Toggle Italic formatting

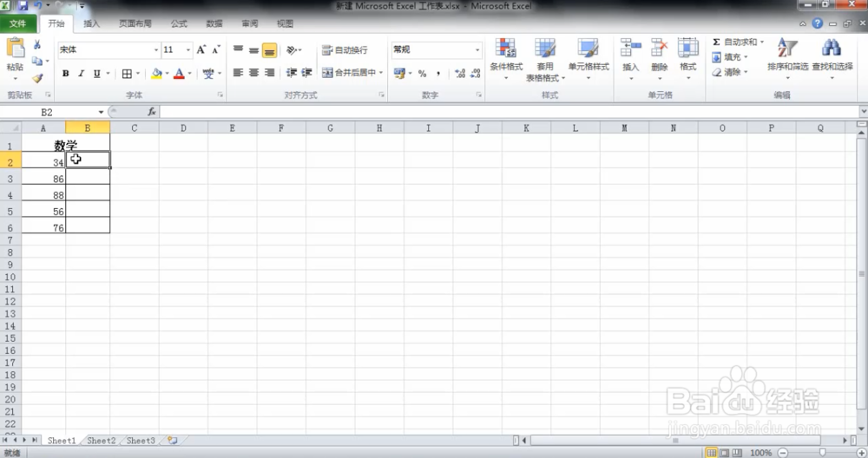coord(81,73)
